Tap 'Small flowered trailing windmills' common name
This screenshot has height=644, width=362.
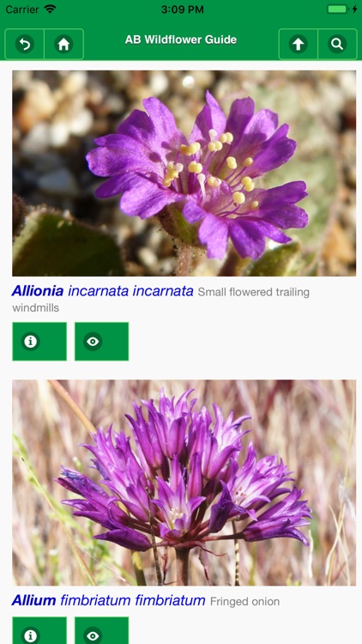click(161, 300)
